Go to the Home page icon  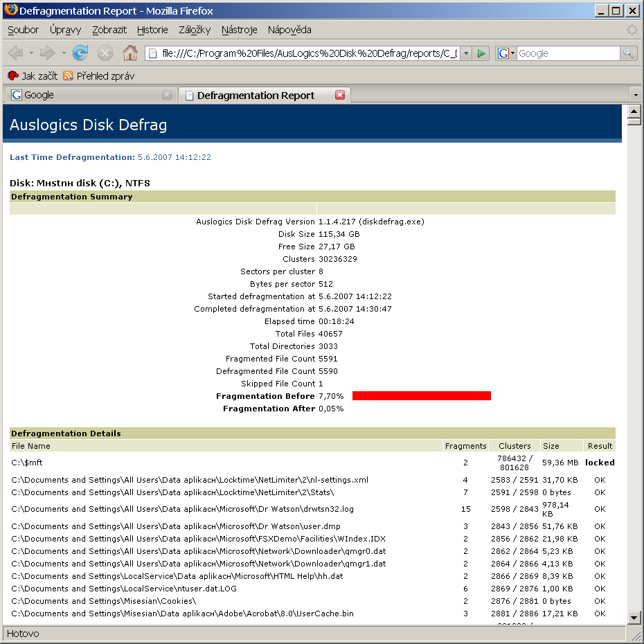tap(129, 53)
